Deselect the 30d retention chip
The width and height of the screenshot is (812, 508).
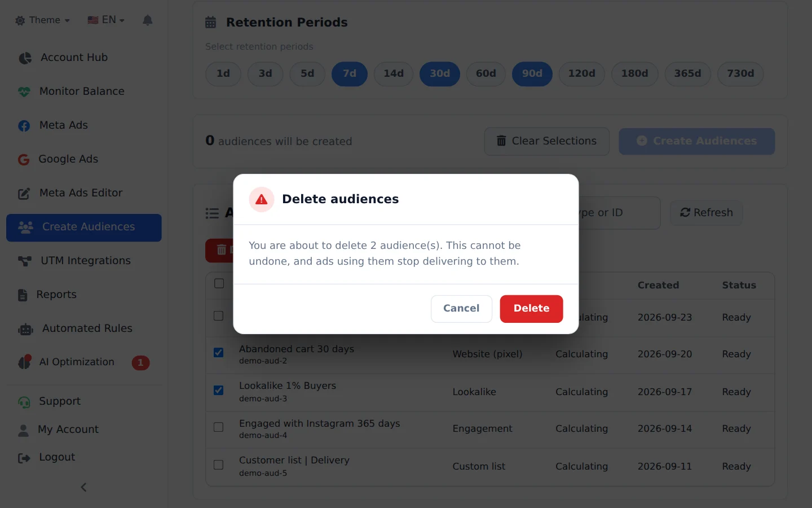440,74
